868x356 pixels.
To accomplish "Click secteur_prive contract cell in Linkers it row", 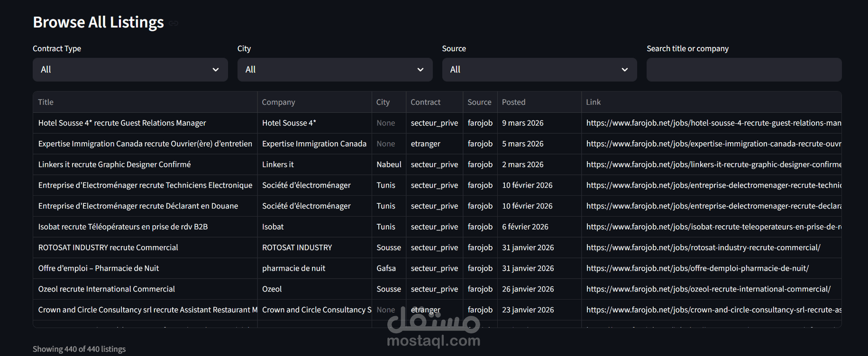I will (x=434, y=164).
